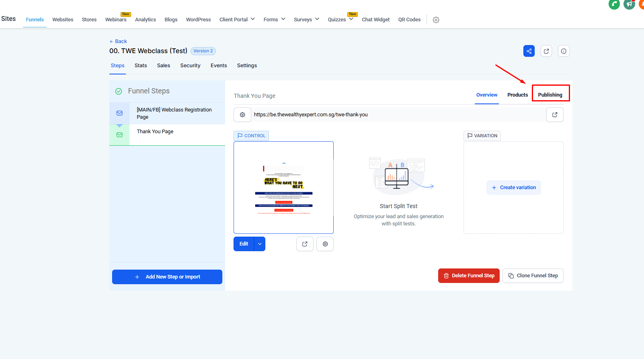Open the thank-you URL in new tab

coord(555,115)
